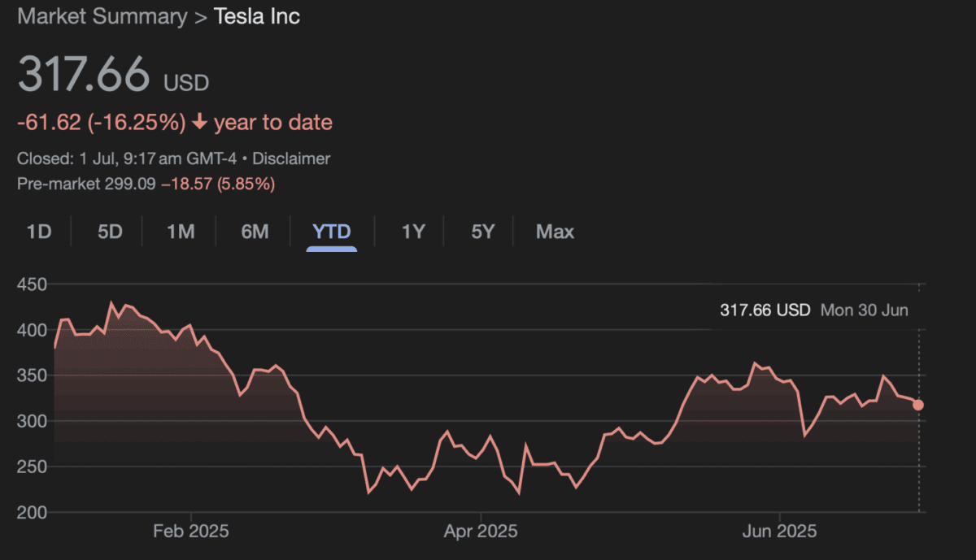The image size is (976, 560).
Task: Select the 5D chart range
Action: tap(110, 232)
